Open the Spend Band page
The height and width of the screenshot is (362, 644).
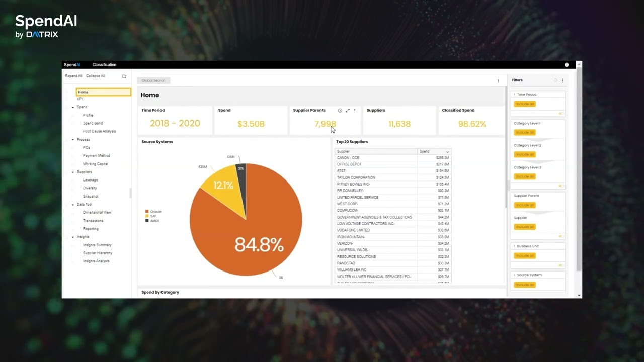(93, 123)
